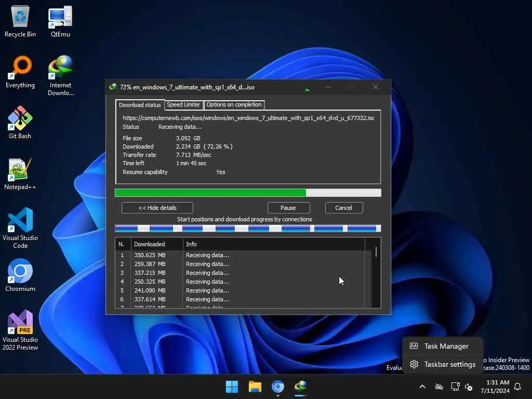Click the Hide details button
This screenshot has width=532, height=399.
[157, 208]
